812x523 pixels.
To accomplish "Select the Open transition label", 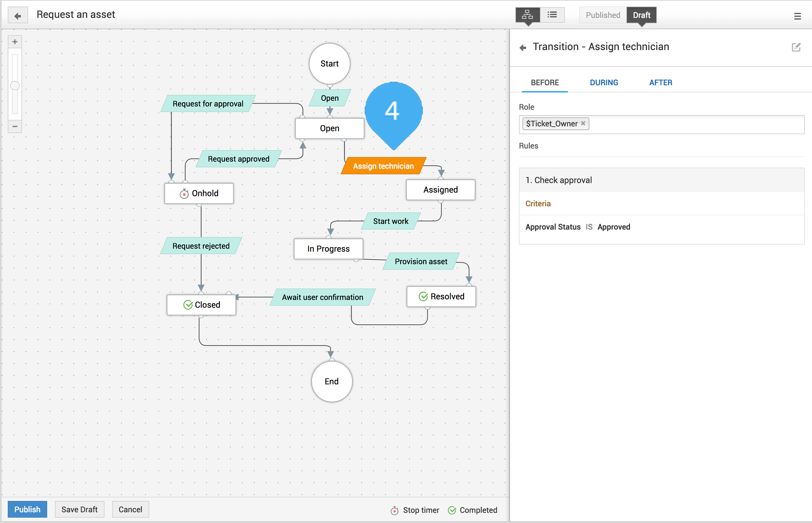I will point(330,98).
